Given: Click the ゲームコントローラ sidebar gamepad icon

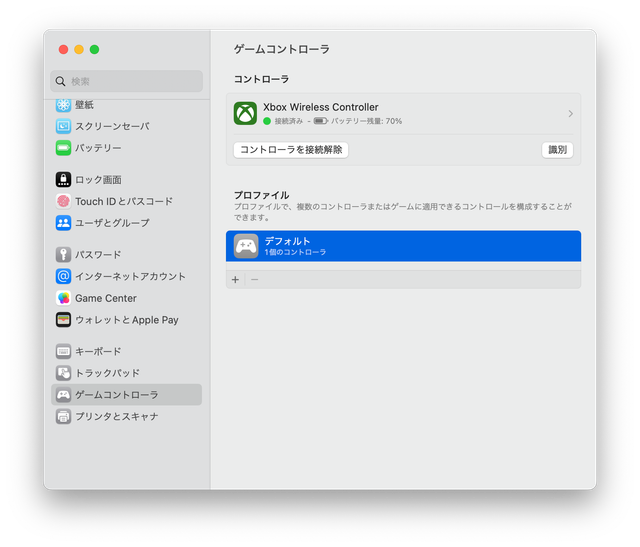Looking at the screenshot, I should click(63, 395).
